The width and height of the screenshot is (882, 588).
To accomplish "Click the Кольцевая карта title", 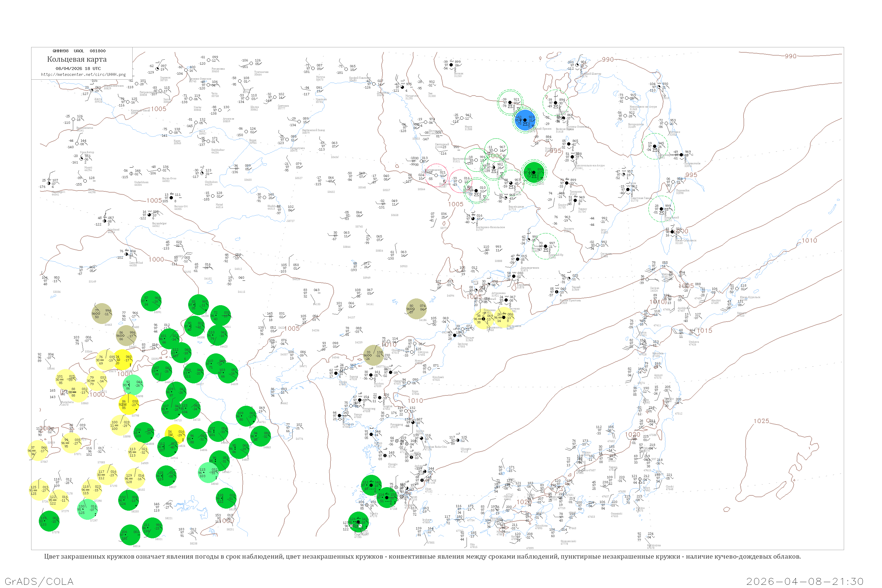I will click(x=77, y=59).
